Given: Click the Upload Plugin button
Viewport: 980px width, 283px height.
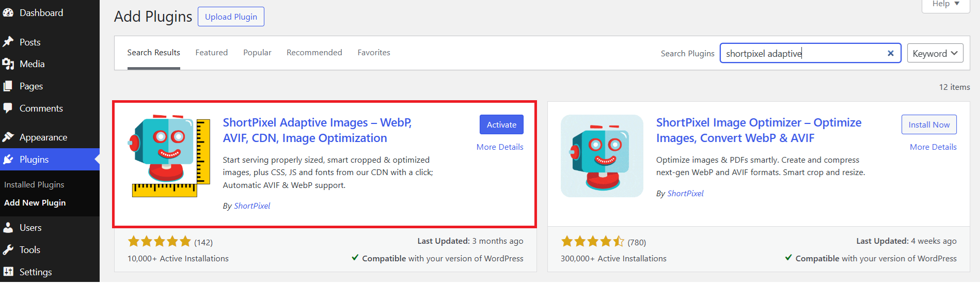Looking at the screenshot, I should click(231, 17).
